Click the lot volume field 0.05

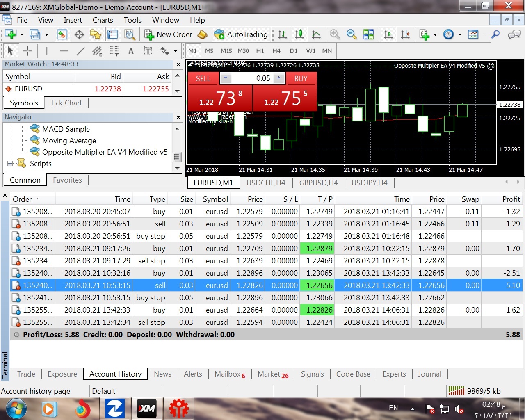point(252,78)
